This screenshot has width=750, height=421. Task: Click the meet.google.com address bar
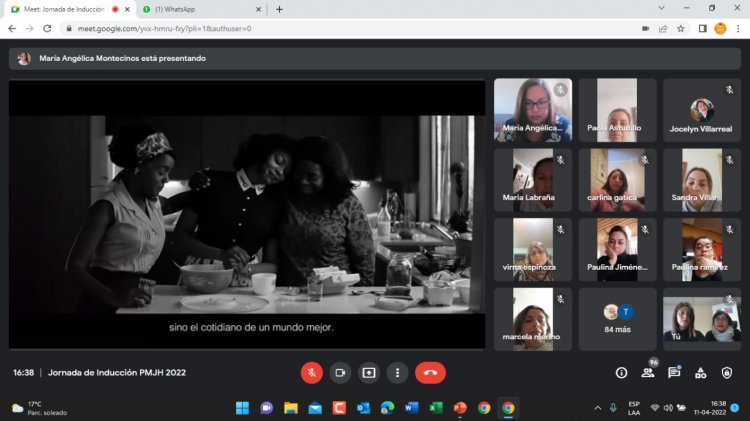tap(354, 29)
